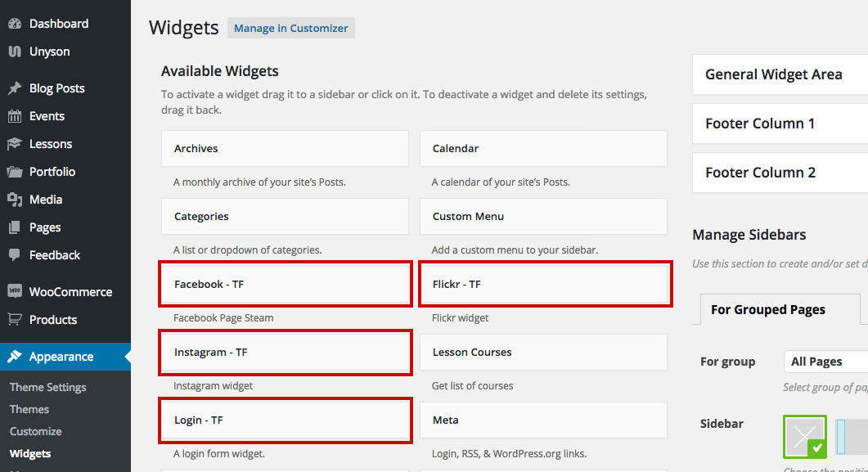Switch to the For Grouped Pages tab
The image size is (868, 472).
pos(780,309)
